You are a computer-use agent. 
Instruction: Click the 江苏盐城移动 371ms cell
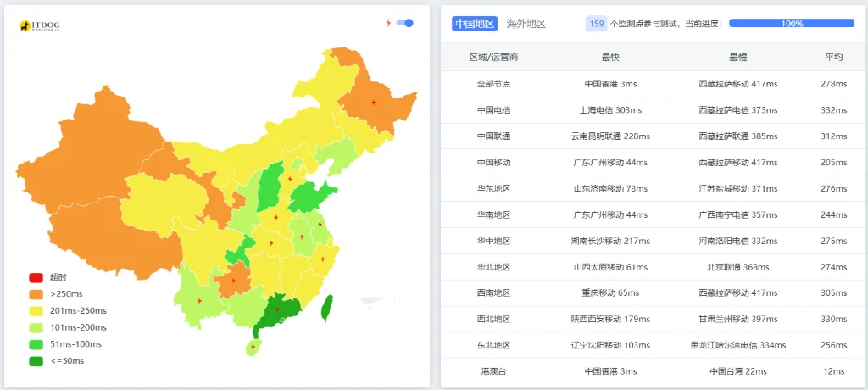click(x=738, y=188)
